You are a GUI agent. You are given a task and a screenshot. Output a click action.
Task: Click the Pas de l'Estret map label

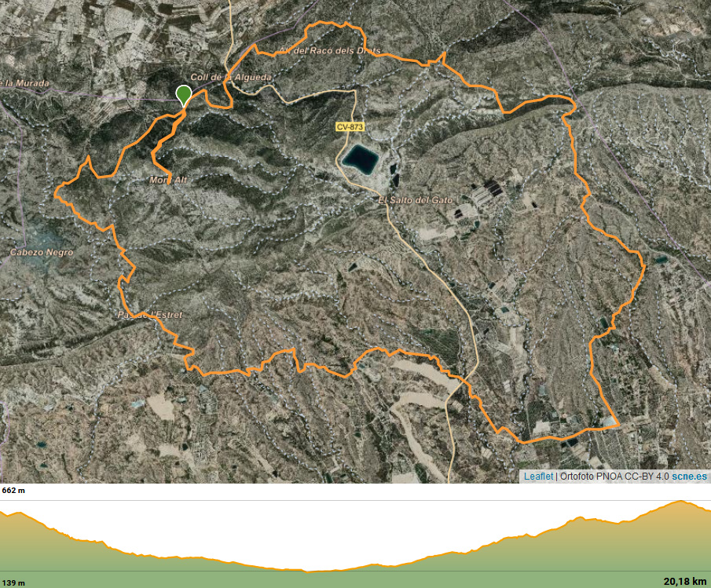[149, 315]
